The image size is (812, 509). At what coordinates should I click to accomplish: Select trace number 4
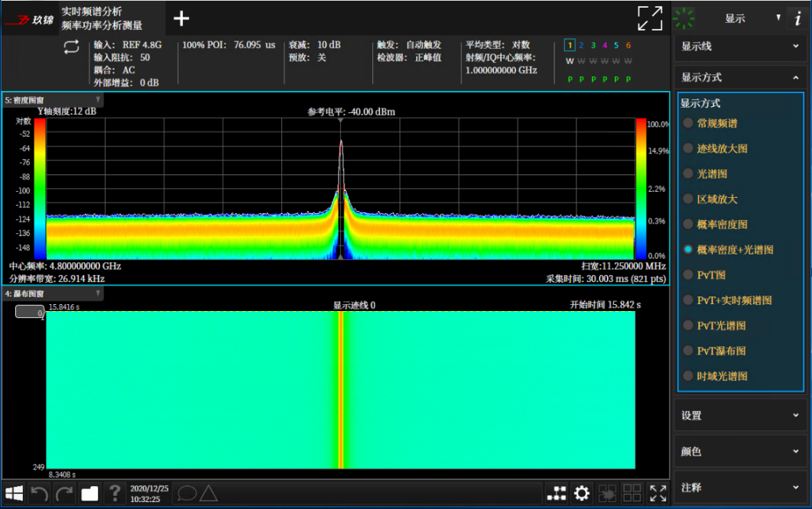(x=604, y=46)
